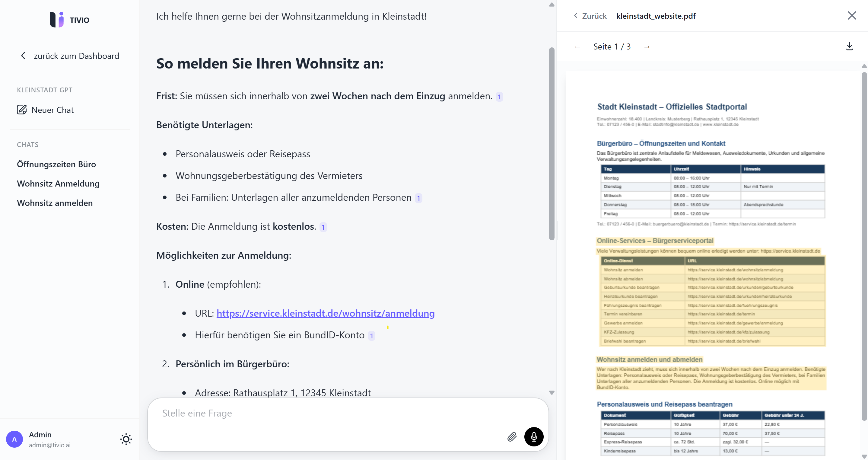The image size is (868, 460).
Task: Click the heading 'So melden Sie Ihren Wohnsitz an:'
Action: point(270,64)
